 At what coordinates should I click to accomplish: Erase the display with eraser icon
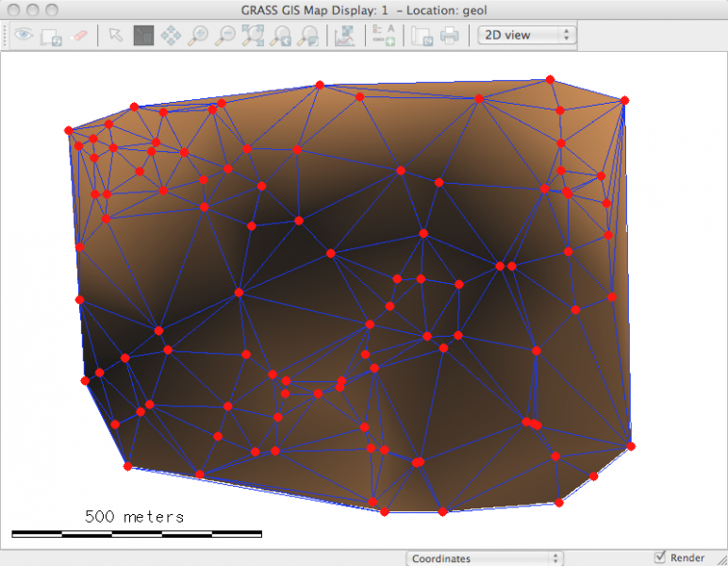79,36
